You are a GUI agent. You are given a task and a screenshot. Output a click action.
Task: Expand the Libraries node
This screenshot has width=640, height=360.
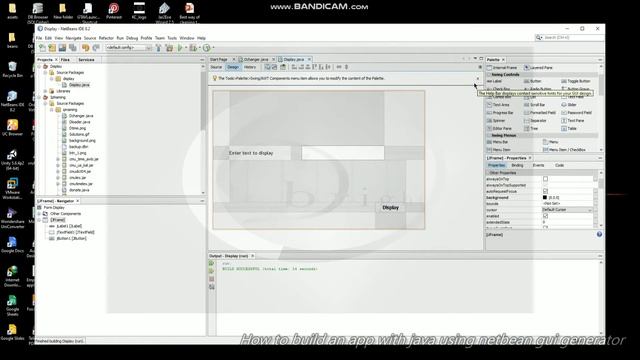(46, 91)
